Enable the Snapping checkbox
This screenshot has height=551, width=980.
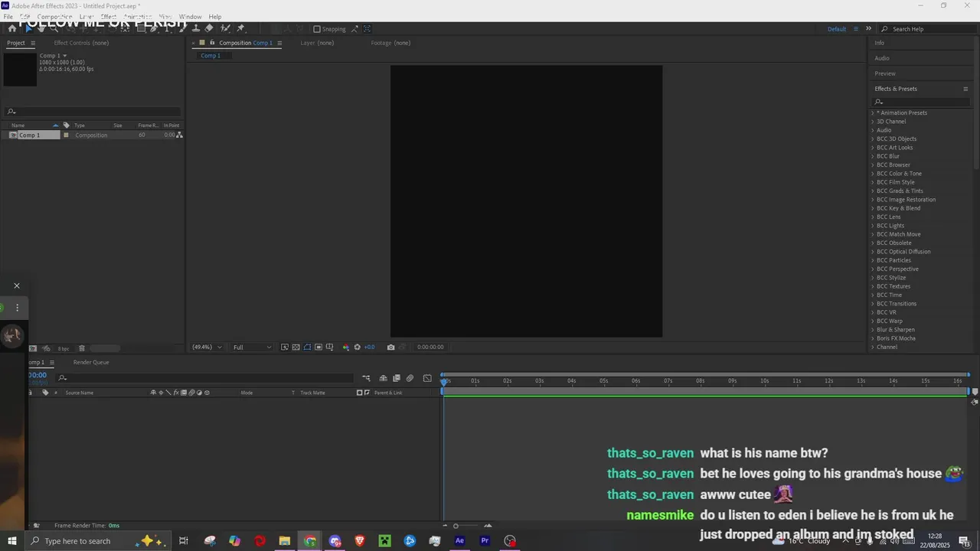click(317, 29)
